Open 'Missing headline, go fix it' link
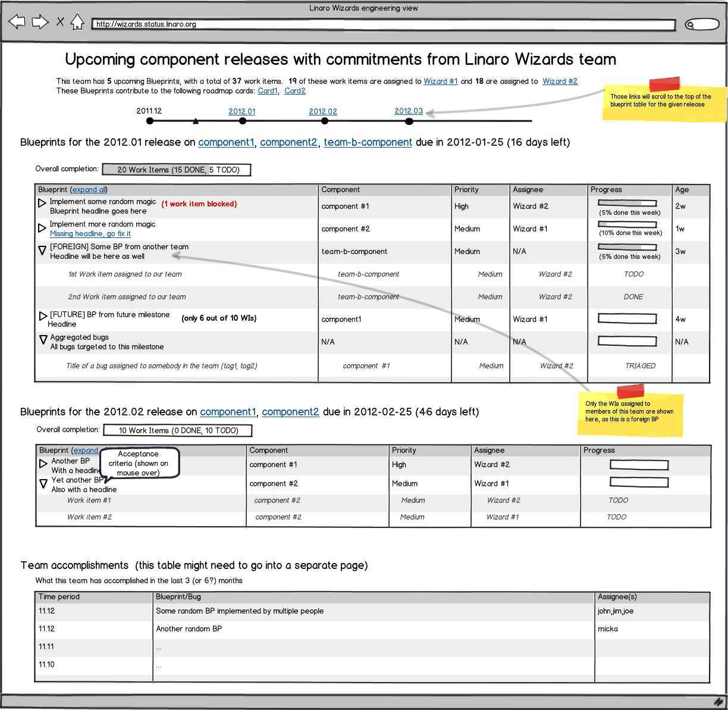The image size is (728, 710). [90, 234]
